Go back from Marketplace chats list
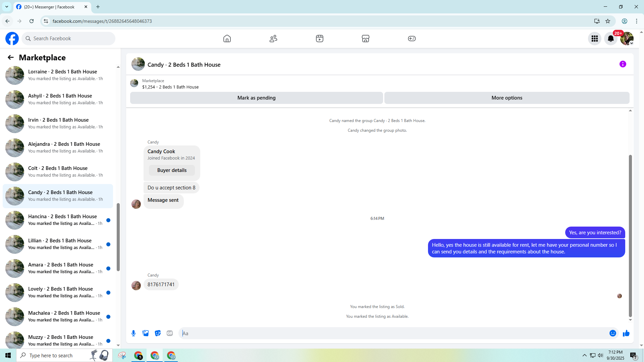The height and width of the screenshot is (362, 644). pyautogui.click(x=11, y=58)
